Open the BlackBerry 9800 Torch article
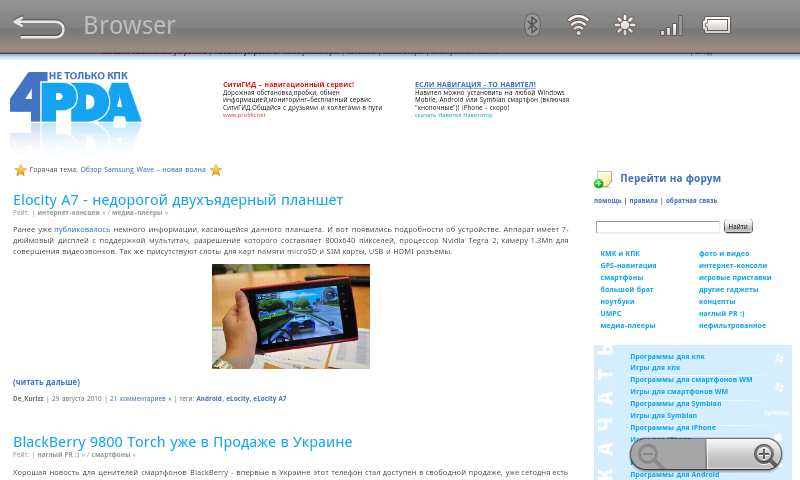Viewport: 800px width, 480px height. (182, 442)
